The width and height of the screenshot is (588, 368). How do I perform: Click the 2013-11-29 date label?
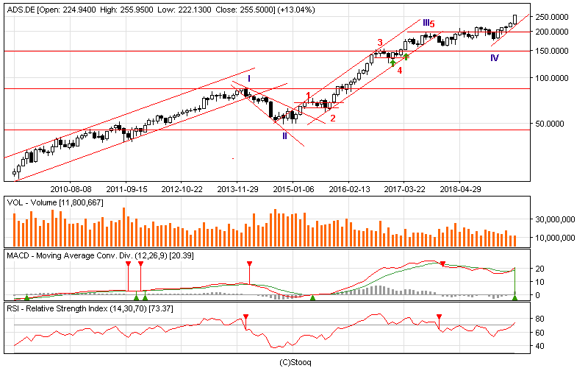pyautogui.click(x=237, y=189)
